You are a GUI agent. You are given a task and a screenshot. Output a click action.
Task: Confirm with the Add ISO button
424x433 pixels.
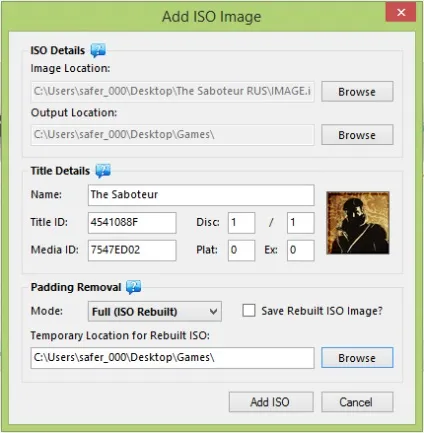click(x=271, y=402)
